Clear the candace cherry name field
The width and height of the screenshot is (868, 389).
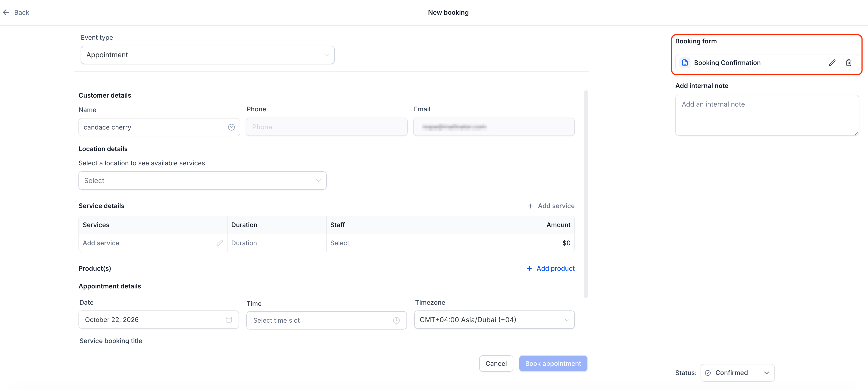pos(231,127)
